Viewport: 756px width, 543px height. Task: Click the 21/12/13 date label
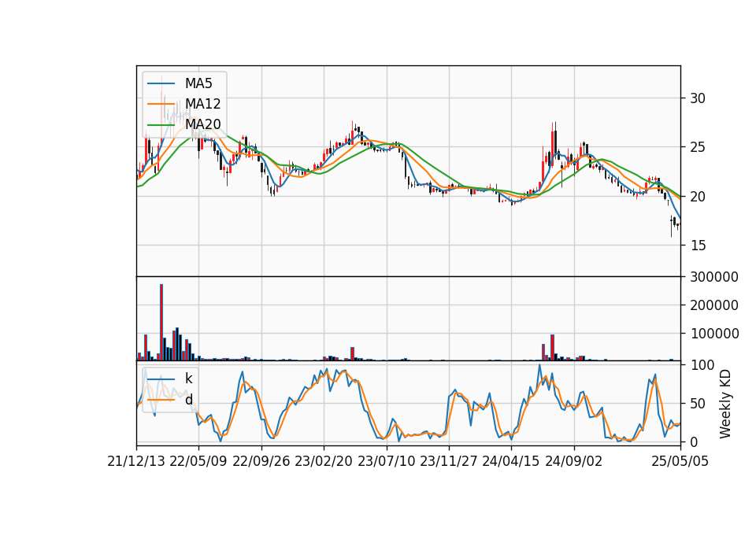point(136,461)
